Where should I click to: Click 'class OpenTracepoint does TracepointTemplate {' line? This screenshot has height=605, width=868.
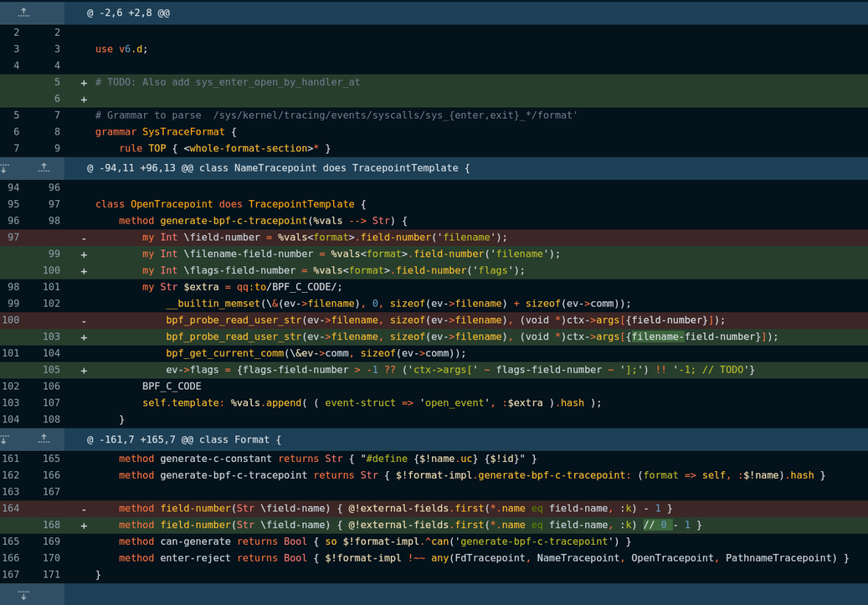[x=230, y=203]
